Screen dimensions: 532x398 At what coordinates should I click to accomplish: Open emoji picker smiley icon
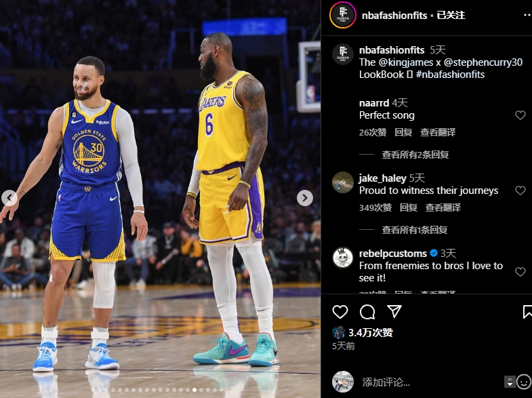(x=524, y=382)
